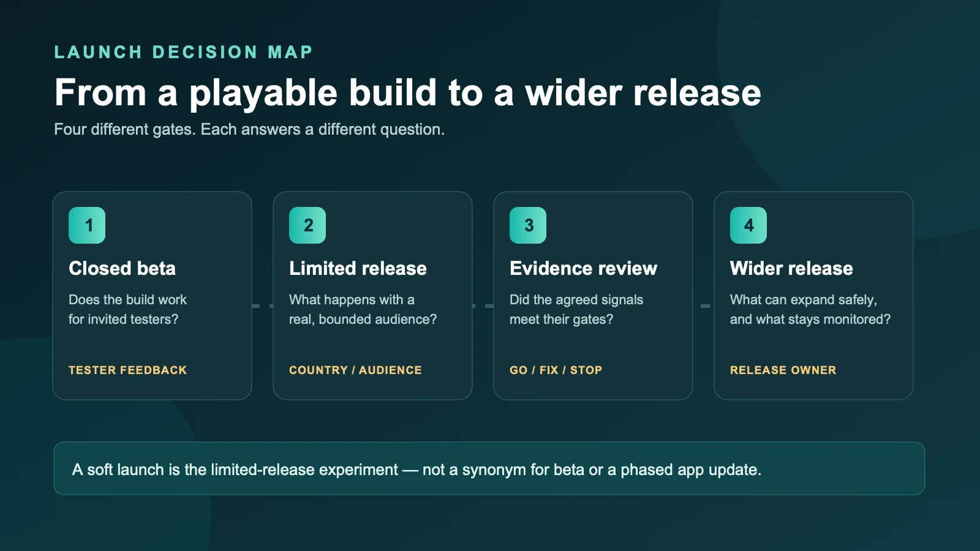The height and width of the screenshot is (551, 980).
Task: Click the 'COUNTRY / AUDIENCE' tag
Action: (x=355, y=370)
